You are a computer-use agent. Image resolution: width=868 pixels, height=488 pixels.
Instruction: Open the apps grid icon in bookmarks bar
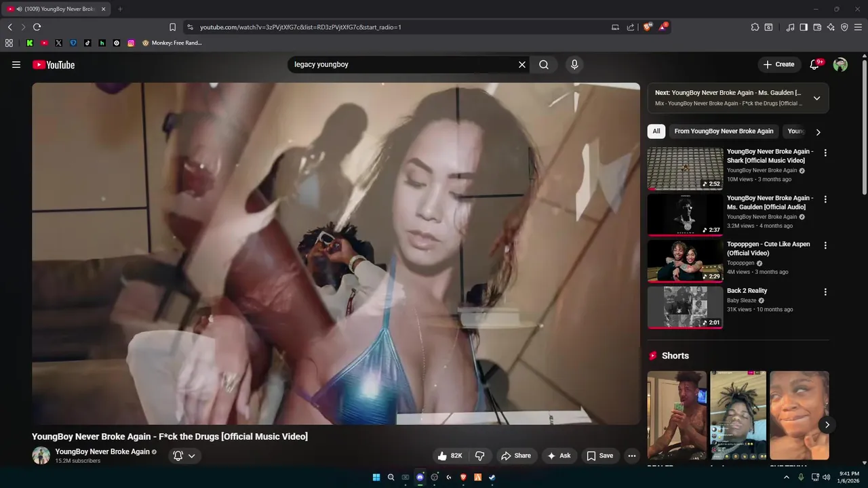(x=9, y=43)
